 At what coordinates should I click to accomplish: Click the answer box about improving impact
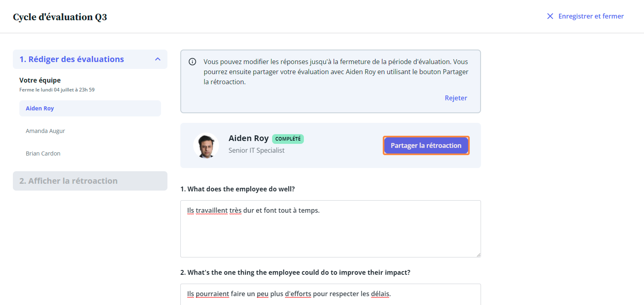click(330, 294)
